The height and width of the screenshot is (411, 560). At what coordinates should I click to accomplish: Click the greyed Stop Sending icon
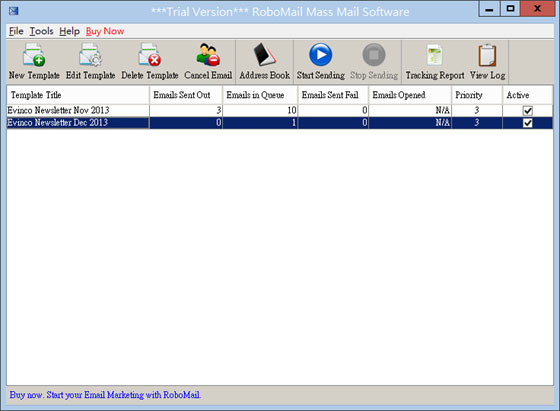(x=374, y=55)
